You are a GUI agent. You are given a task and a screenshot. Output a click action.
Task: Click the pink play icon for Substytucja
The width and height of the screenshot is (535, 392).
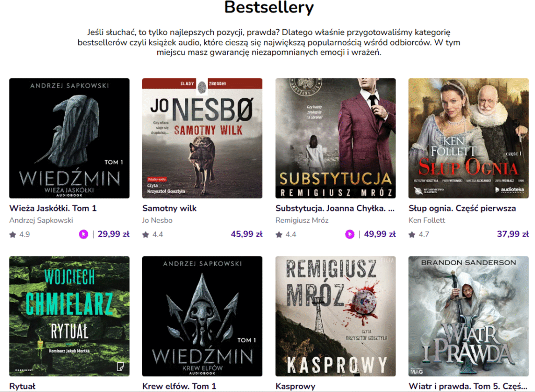click(x=350, y=234)
